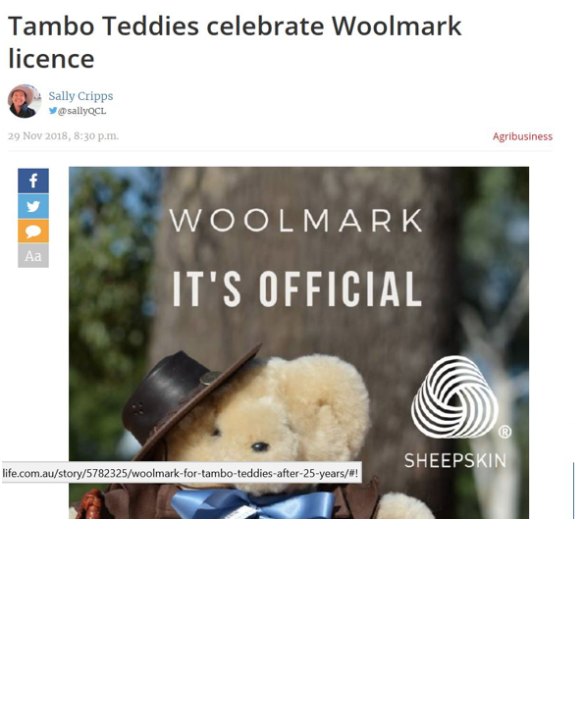583x728 pixels.
Task: Click the Woolmark swirl logo in image
Action: pyautogui.click(x=454, y=397)
